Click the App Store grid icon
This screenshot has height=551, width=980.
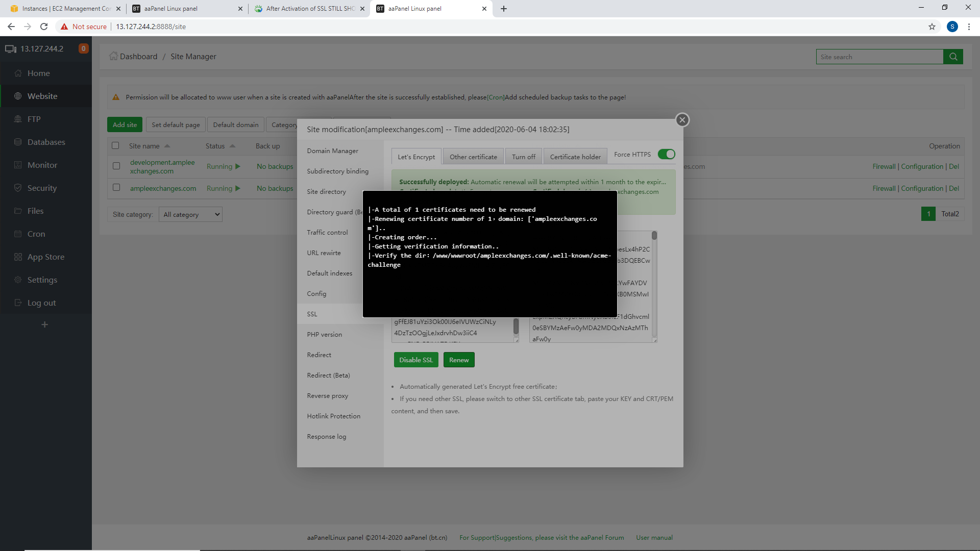[x=18, y=257]
